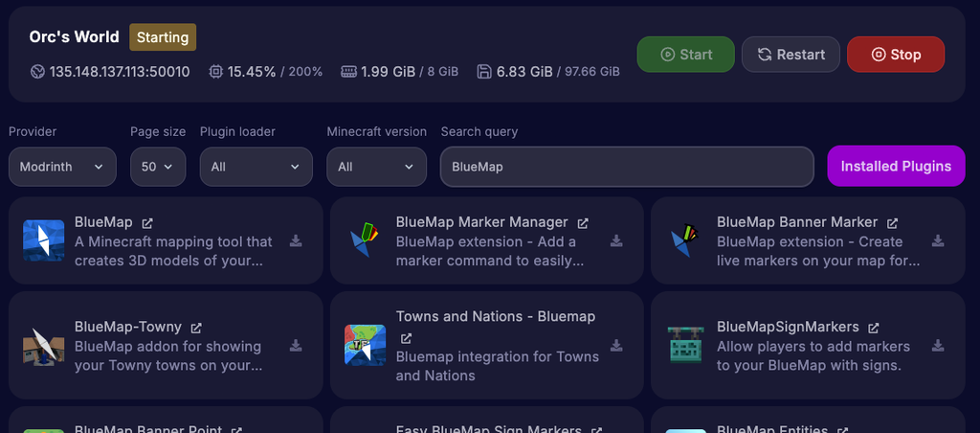Screen dimensions: 980x433
Task: Download the BlueMap-Towny plugin
Action: pos(296,346)
